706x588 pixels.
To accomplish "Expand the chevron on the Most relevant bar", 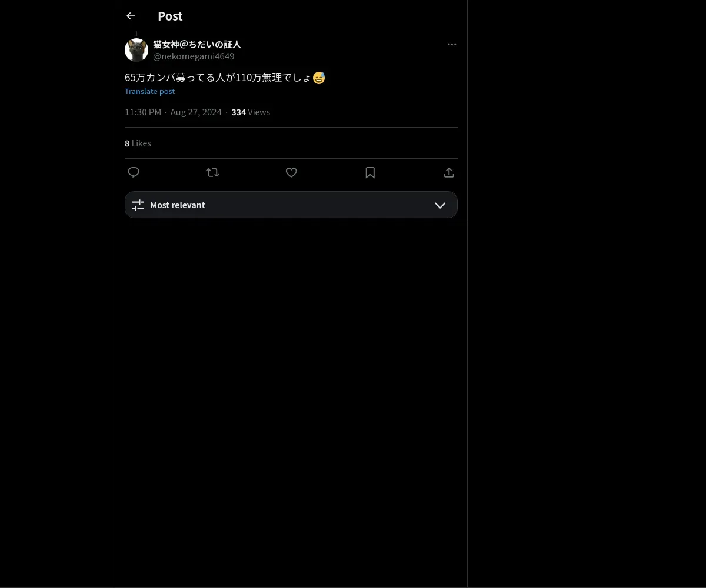I will click(x=440, y=205).
